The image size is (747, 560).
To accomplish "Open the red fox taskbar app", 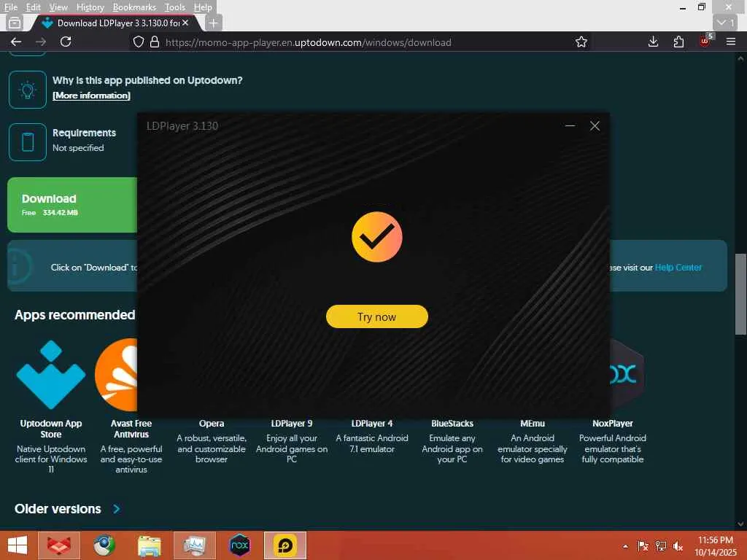I will [58, 545].
